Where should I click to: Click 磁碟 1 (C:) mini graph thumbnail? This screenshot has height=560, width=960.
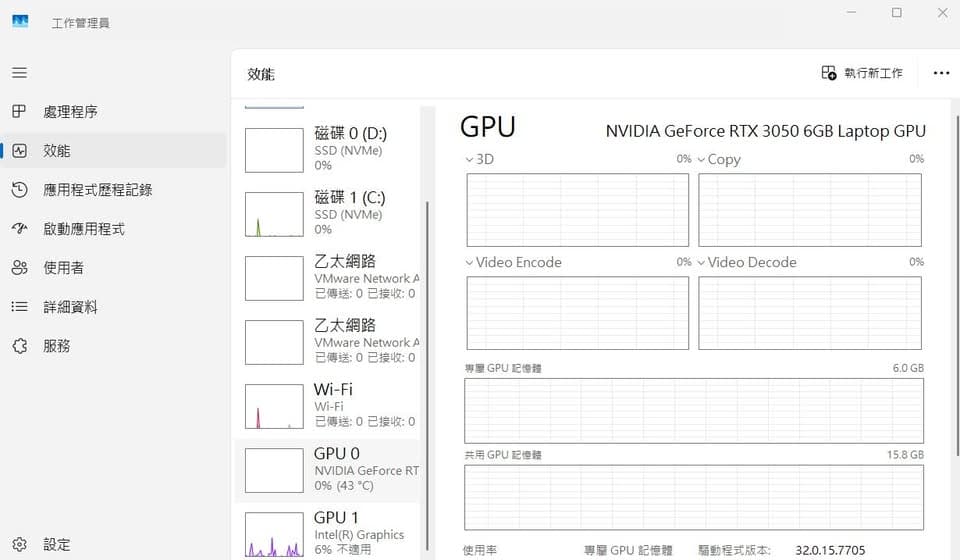tap(274, 214)
